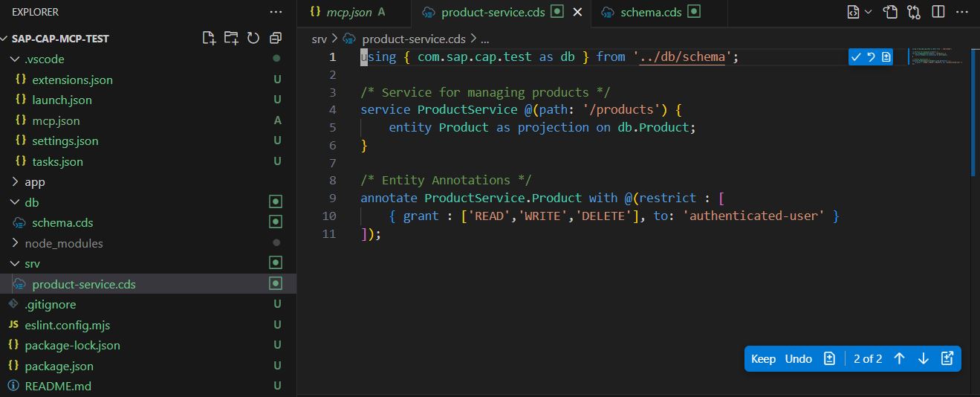The image size is (980, 397).
Task: Open the editor more actions ellipsis
Action: click(x=961, y=12)
